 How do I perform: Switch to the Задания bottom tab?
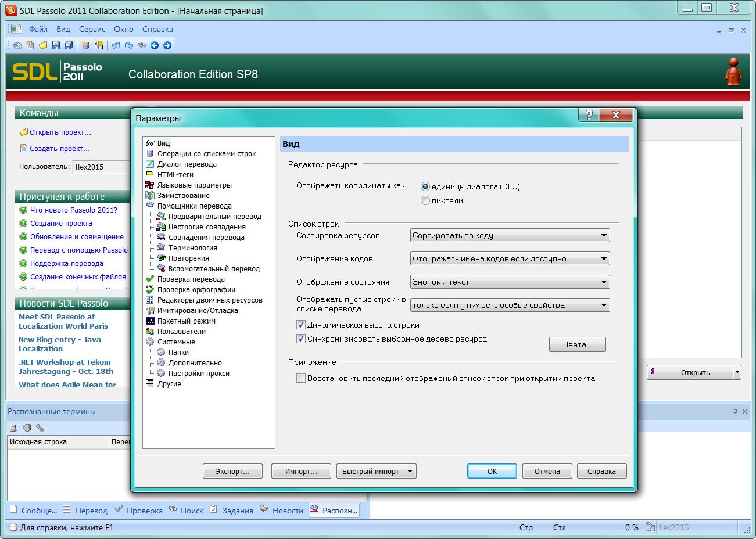[232, 510]
